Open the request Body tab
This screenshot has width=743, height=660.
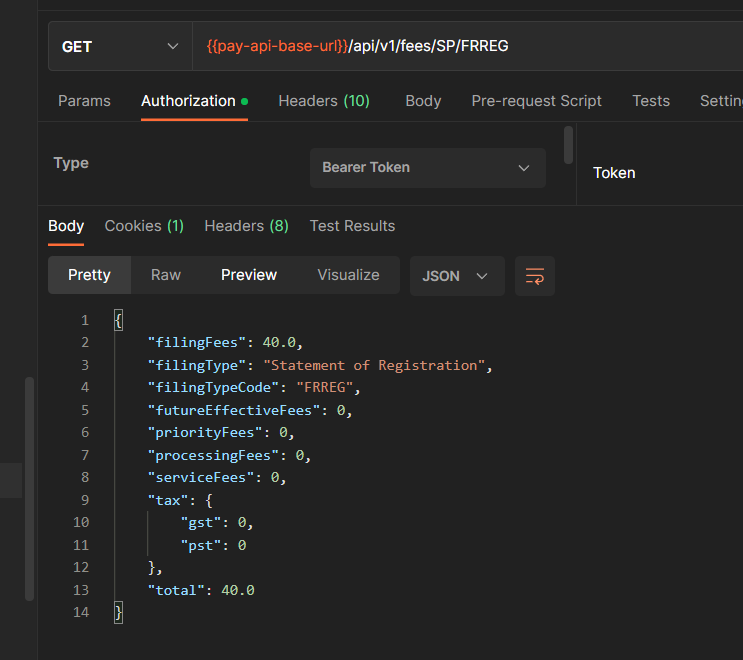[x=423, y=101]
